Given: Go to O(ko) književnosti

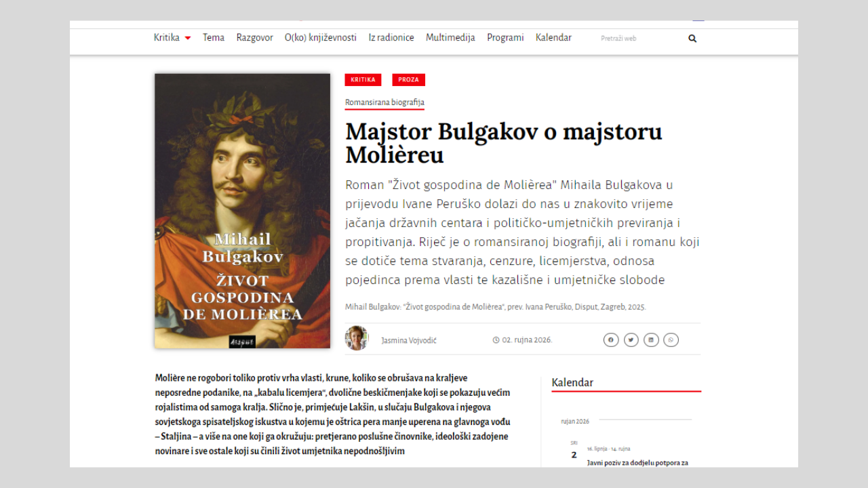Looking at the screenshot, I should tap(320, 38).
